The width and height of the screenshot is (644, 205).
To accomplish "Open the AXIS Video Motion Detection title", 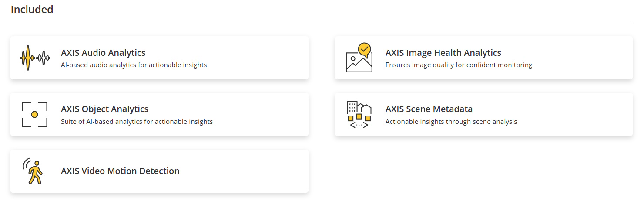I will (120, 171).
